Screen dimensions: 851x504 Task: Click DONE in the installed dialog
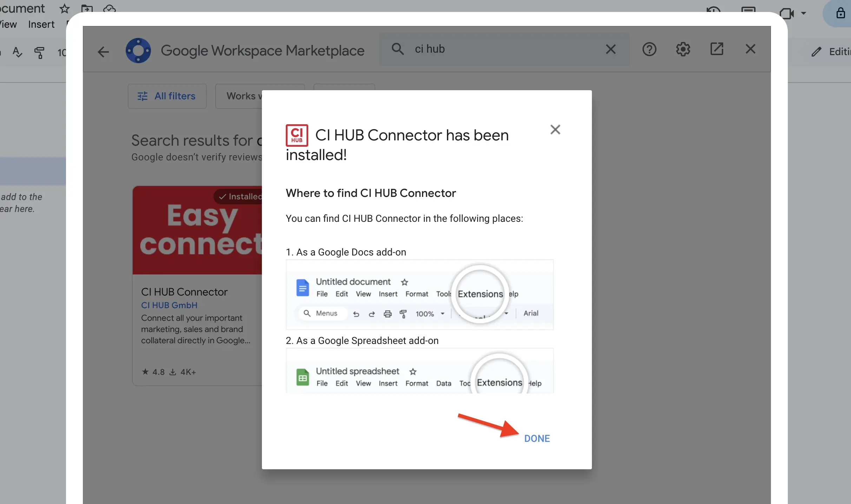[537, 438]
